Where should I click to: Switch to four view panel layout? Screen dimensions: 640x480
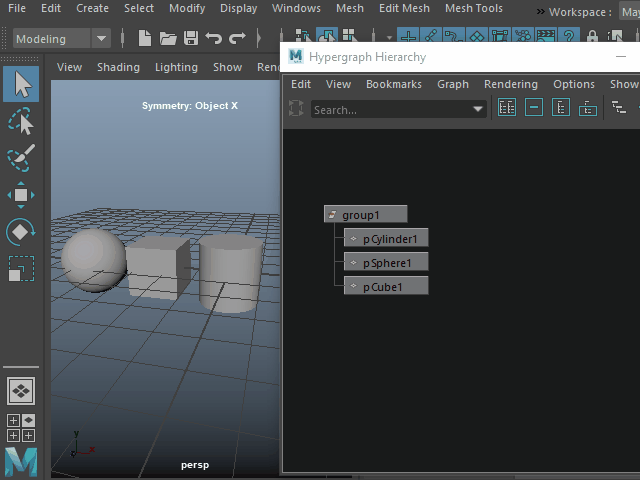tap(21, 428)
